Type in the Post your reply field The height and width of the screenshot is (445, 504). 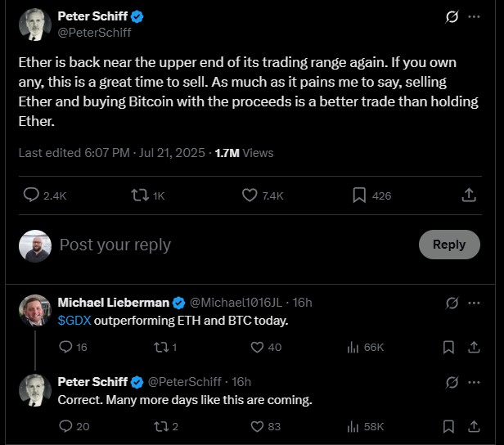[229, 245]
